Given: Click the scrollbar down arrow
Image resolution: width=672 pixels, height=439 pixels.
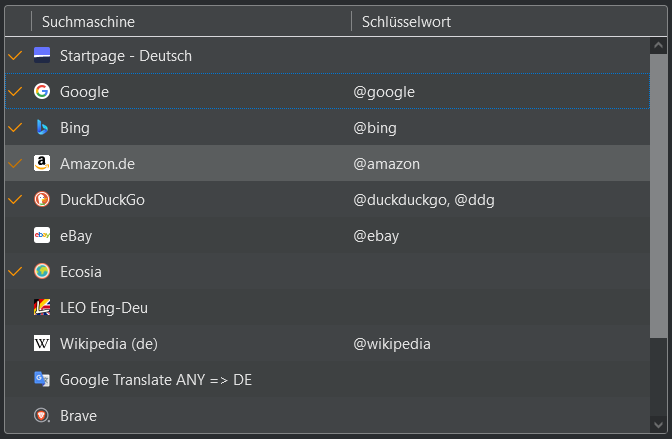Looking at the screenshot, I should [659, 425].
